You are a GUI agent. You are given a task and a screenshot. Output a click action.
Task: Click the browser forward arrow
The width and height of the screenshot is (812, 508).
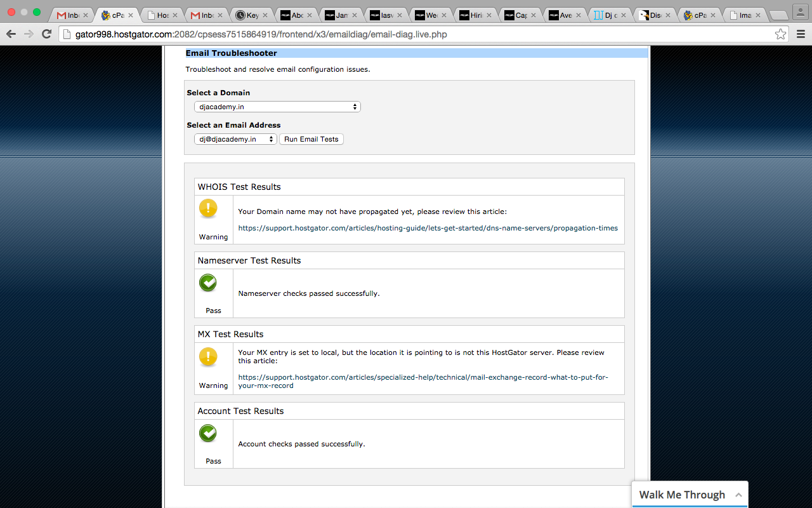tap(29, 34)
